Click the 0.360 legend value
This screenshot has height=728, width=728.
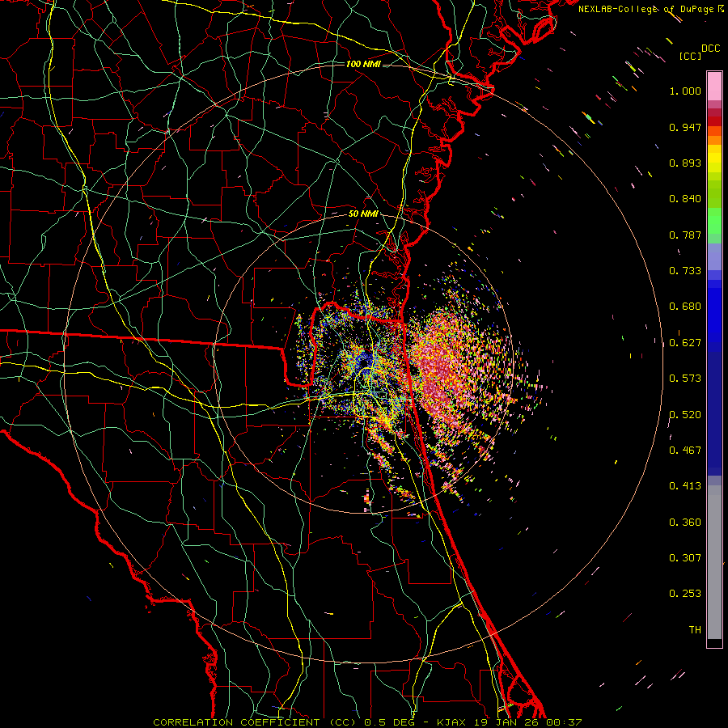click(685, 523)
